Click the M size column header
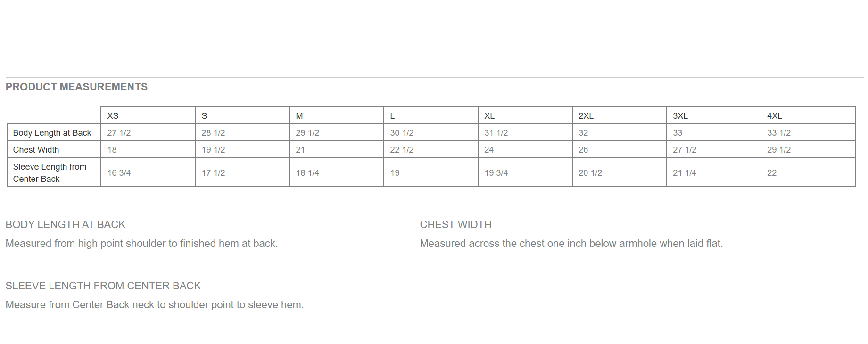 (x=299, y=116)
